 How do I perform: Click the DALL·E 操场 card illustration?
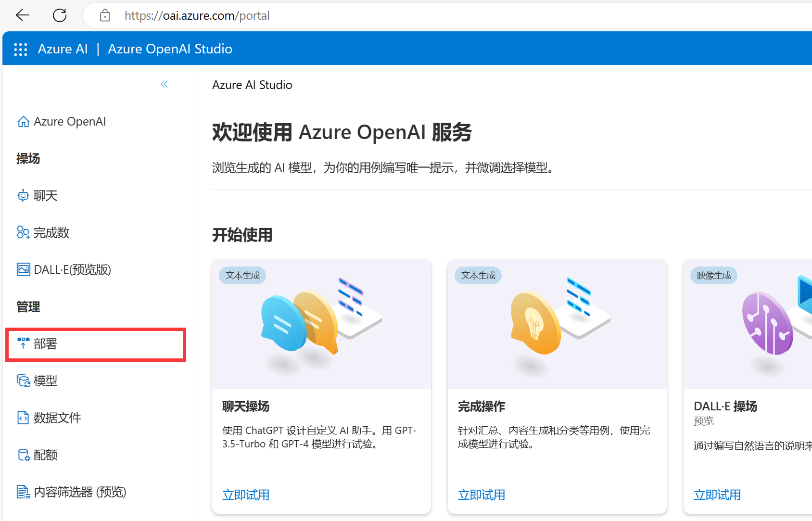click(748, 325)
